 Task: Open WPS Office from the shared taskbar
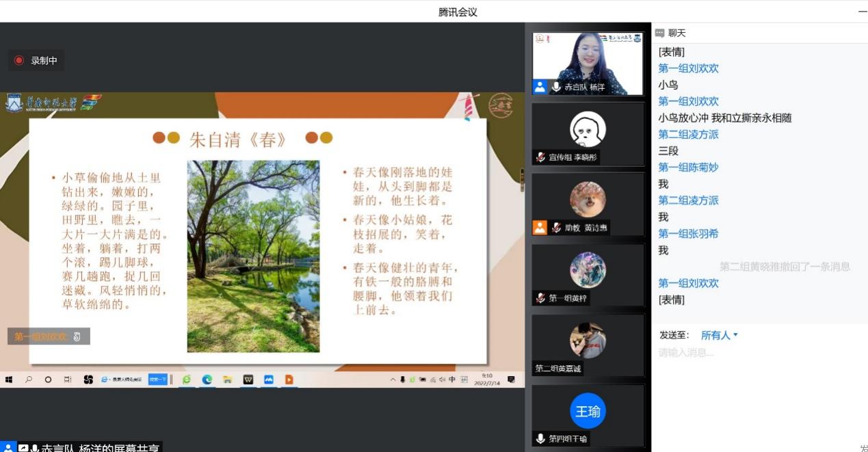coord(248,380)
